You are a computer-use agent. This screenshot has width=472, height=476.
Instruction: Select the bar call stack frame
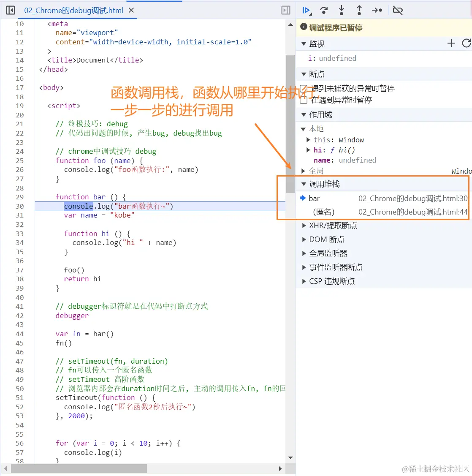[384, 199]
